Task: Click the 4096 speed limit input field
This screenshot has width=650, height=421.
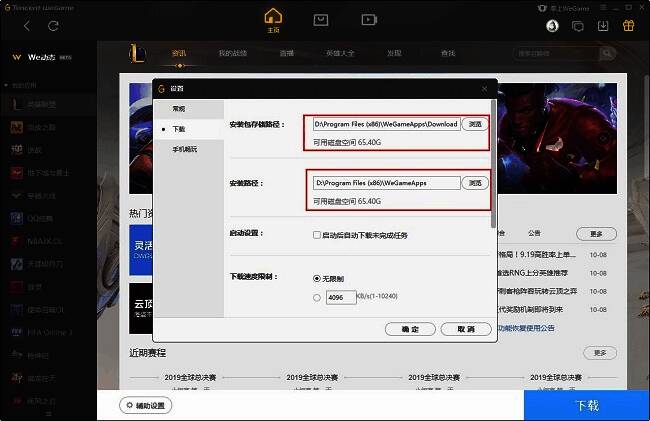Action: tap(340, 297)
